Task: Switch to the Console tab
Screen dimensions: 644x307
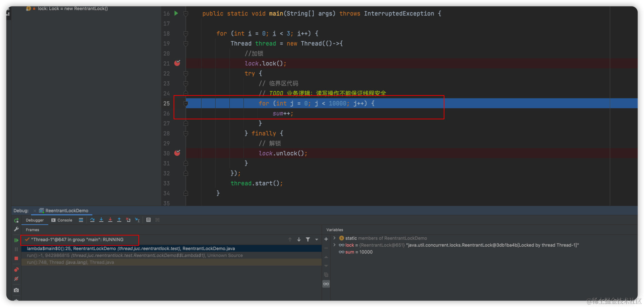Action: [x=62, y=220]
